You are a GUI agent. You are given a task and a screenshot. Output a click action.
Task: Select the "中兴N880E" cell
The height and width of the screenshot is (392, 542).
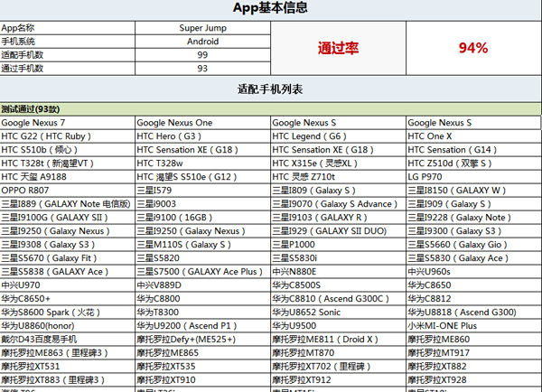338,271
